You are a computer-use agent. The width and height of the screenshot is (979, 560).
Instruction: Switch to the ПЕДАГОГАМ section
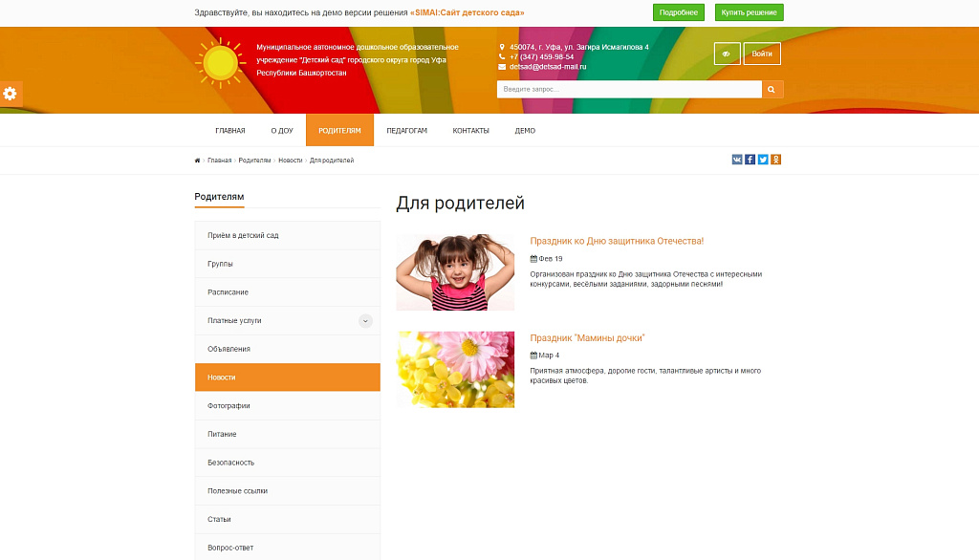409,130
